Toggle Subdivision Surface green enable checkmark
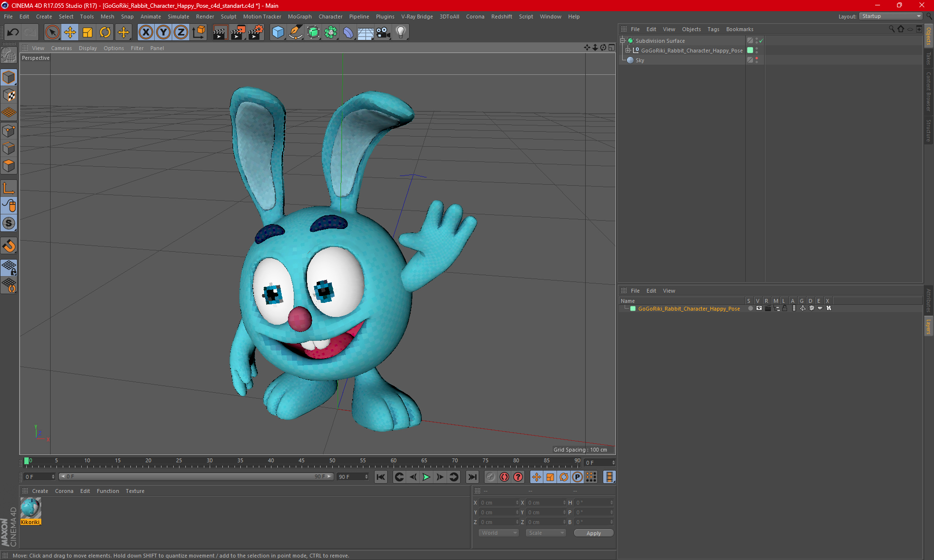Image resolution: width=934 pixels, height=560 pixels. tap(761, 41)
